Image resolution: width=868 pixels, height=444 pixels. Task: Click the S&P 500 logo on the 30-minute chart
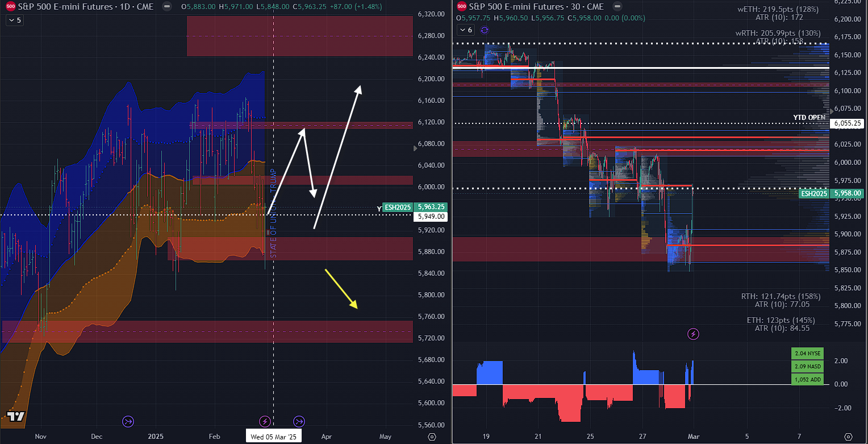click(462, 7)
